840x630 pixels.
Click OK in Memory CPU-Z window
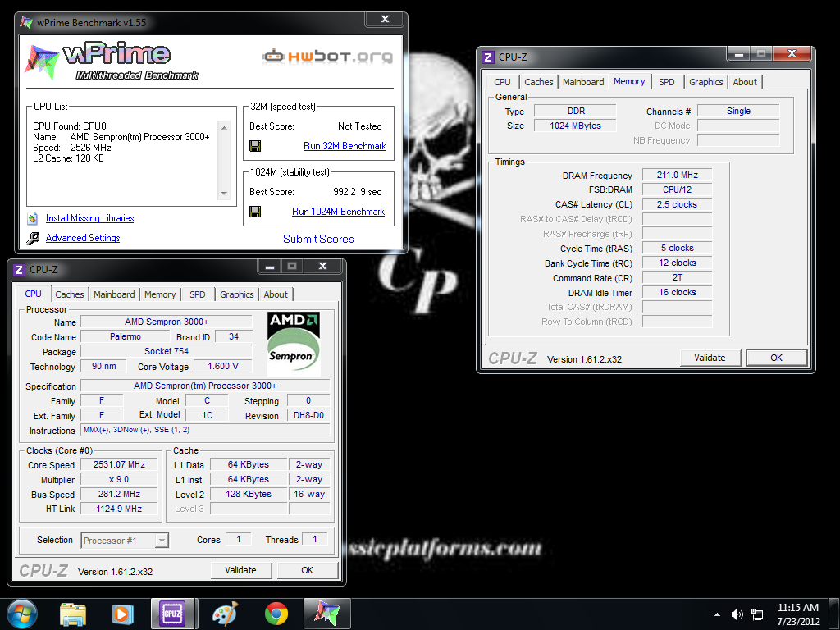pyautogui.click(x=776, y=358)
